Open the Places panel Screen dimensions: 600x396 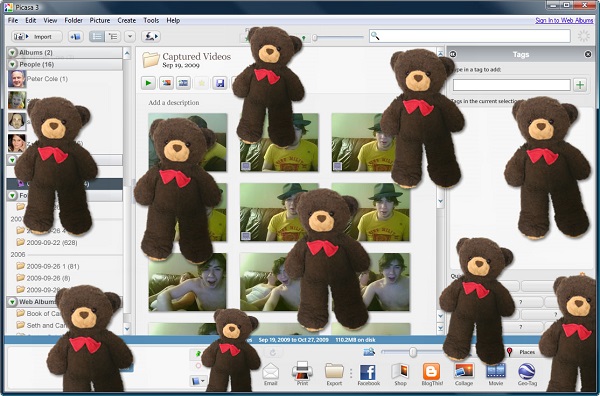[x=521, y=352]
